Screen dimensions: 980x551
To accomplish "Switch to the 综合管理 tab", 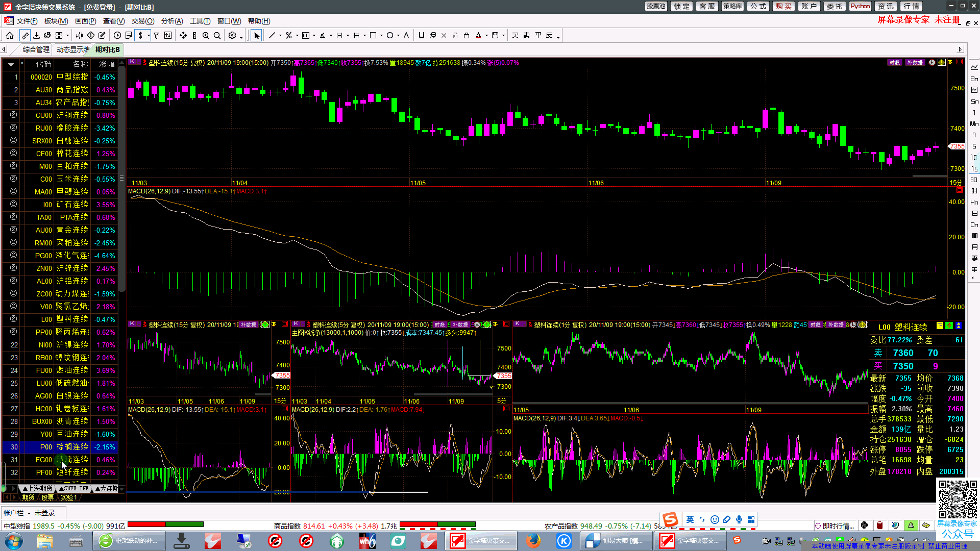I will tap(36, 49).
